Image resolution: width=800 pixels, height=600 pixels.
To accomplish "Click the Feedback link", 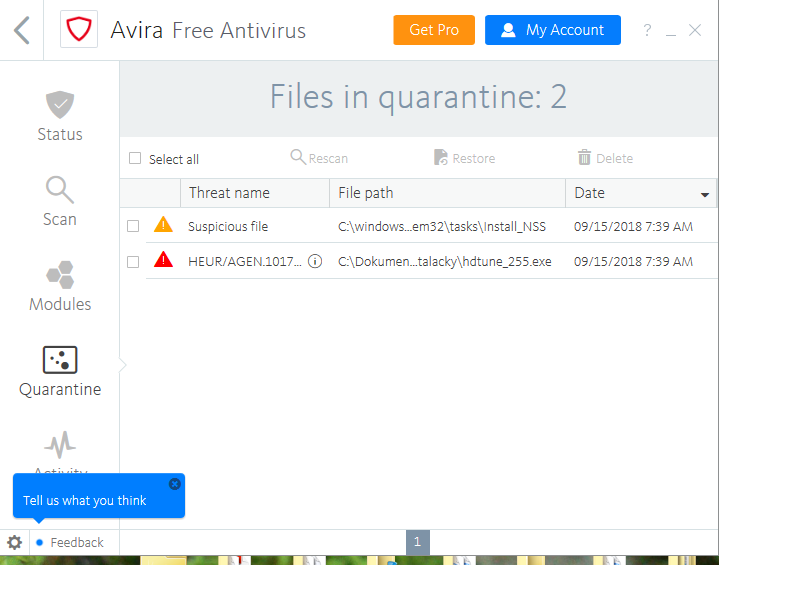I will point(77,542).
